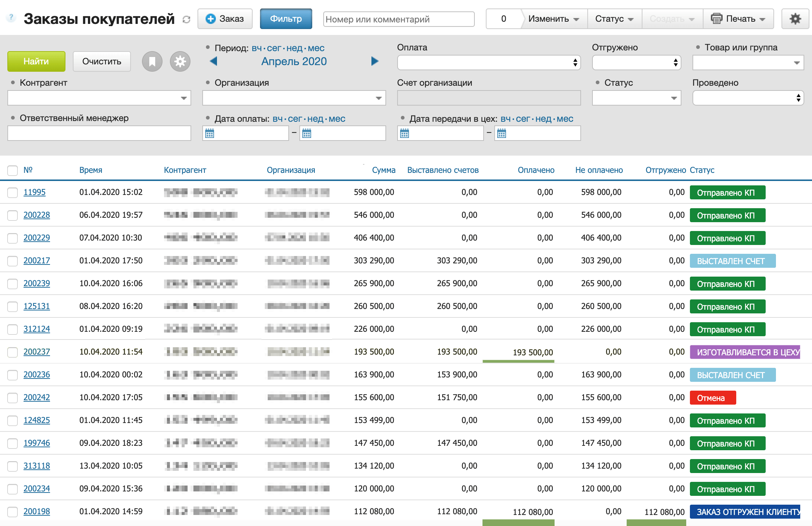Check the box for order 200228
Image resolution: width=812 pixels, height=526 pixels.
pyautogui.click(x=13, y=215)
